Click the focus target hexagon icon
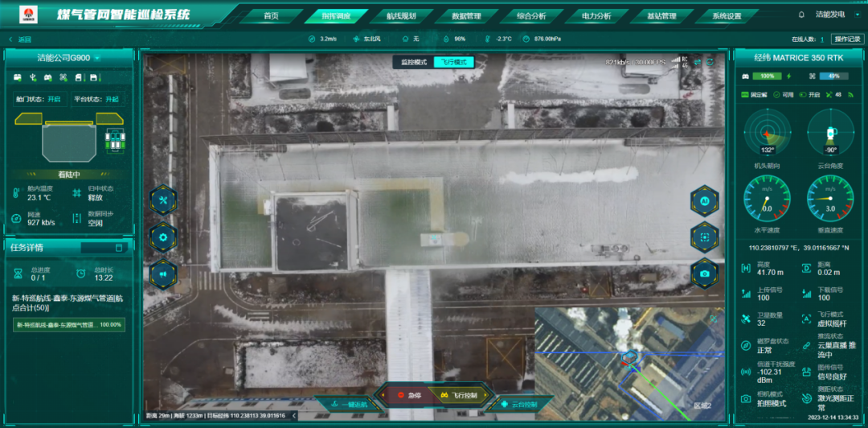This screenshot has width=868, height=428. pos(704,237)
